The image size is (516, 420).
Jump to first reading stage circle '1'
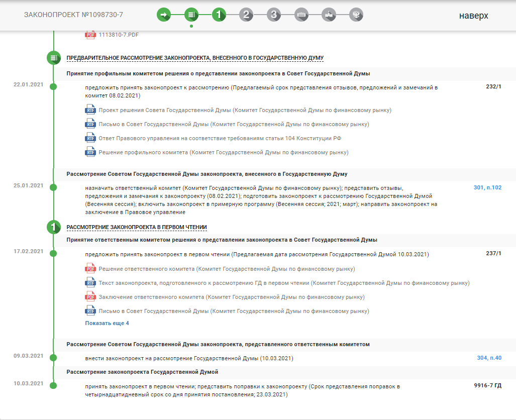point(219,15)
